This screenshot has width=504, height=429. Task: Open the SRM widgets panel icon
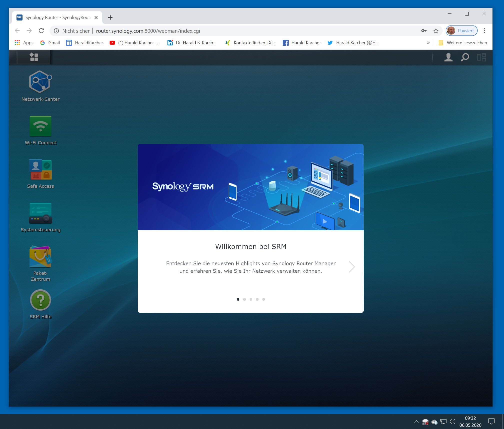pyautogui.click(x=481, y=57)
